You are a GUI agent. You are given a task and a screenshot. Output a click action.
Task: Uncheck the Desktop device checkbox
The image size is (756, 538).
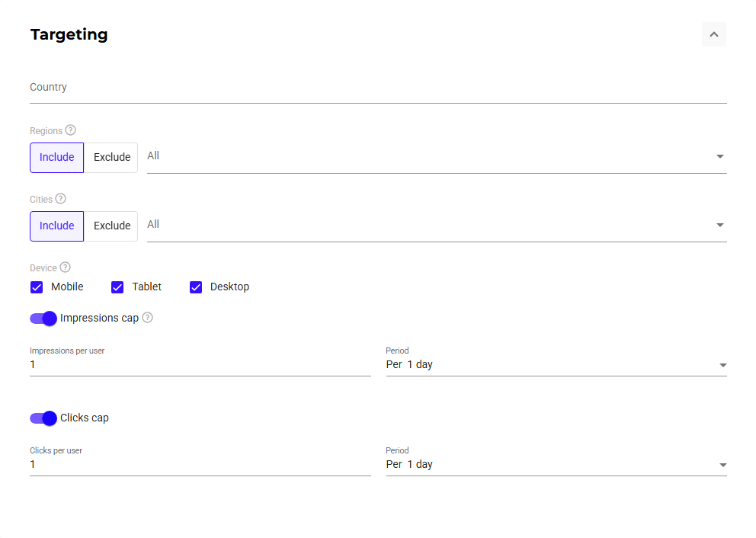(x=196, y=287)
